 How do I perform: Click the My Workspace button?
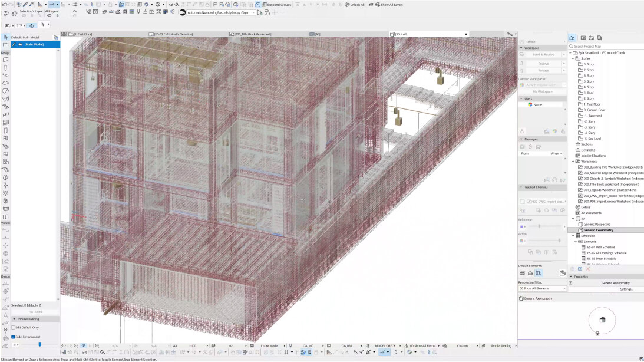pyautogui.click(x=543, y=91)
